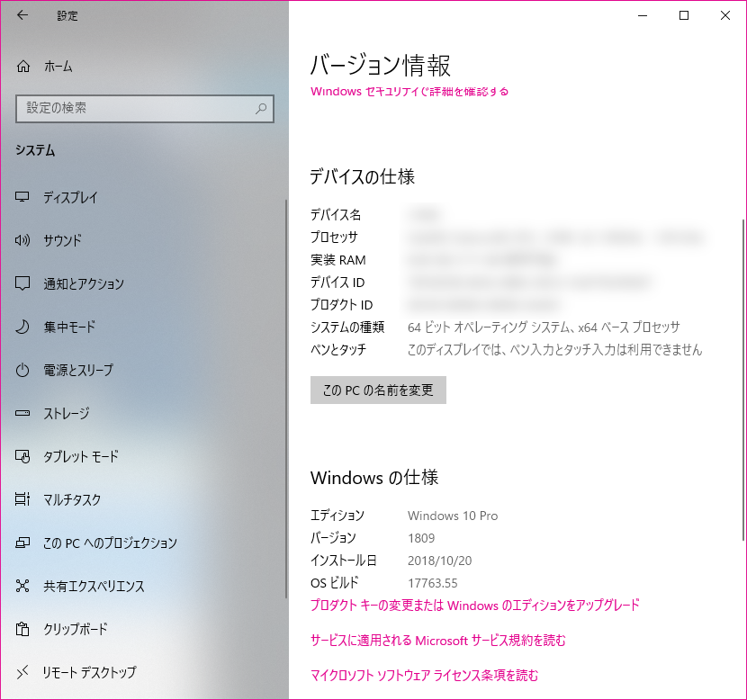
Task: Click the Storage drive icon
Action: 23,413
